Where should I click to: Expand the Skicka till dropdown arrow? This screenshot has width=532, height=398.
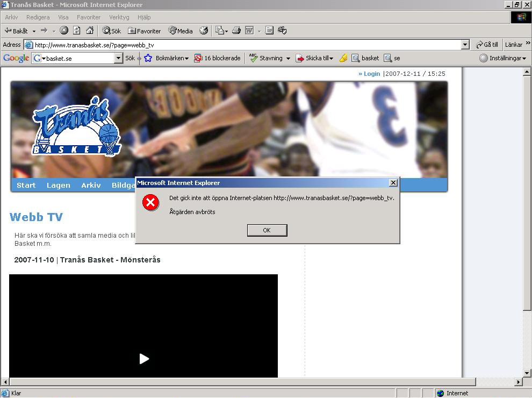coord(331,59)
